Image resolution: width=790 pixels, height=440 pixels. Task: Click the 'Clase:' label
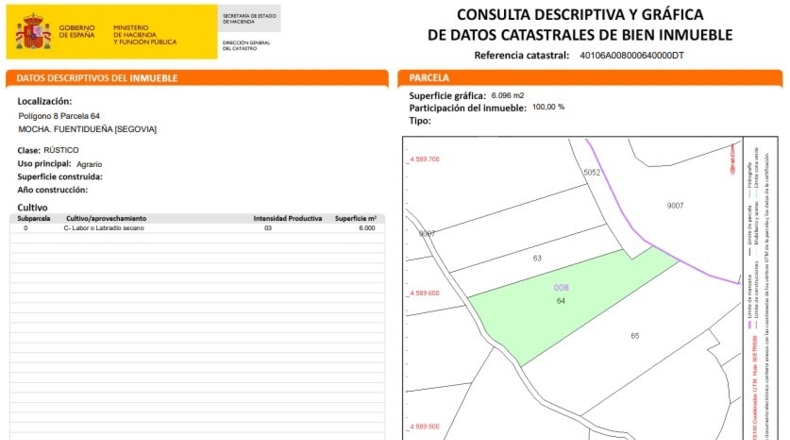pyautogui.click(x=29, y=150)
